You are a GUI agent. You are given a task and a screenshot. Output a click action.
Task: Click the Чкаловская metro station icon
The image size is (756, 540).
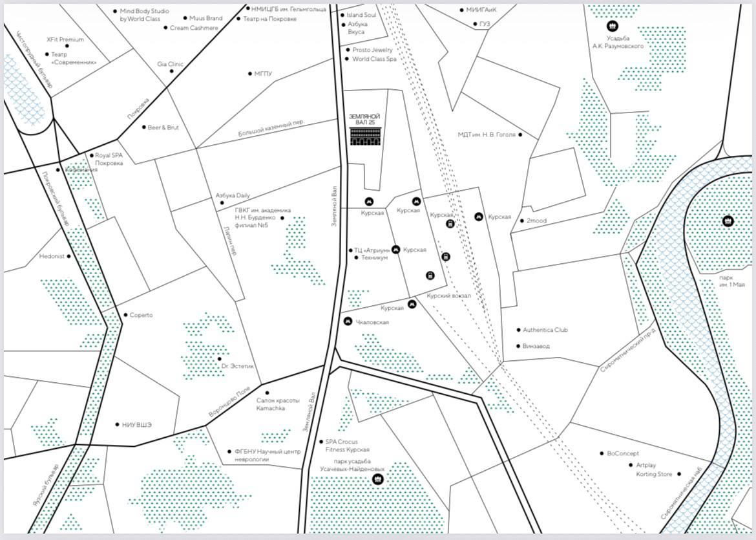pos(348,321)
